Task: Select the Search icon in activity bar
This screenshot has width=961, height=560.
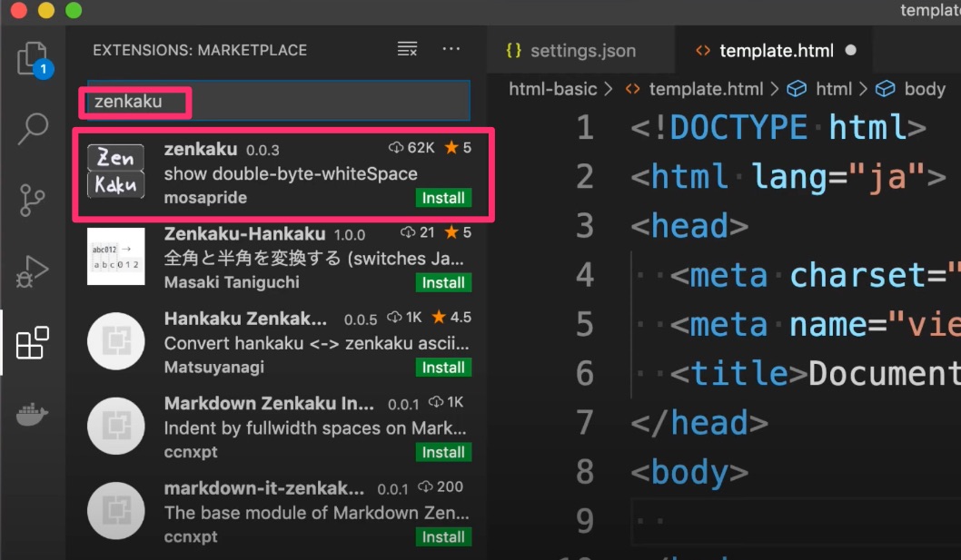Action: coord(33,130)
